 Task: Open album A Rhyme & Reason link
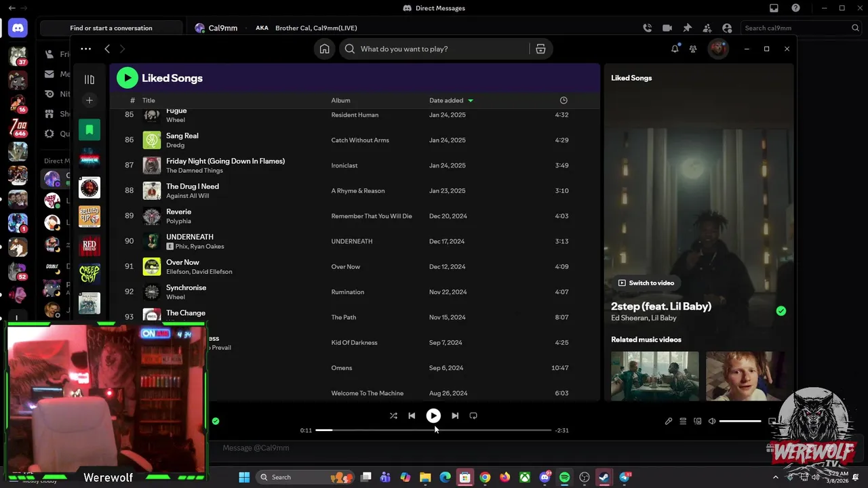coord(357,190)
